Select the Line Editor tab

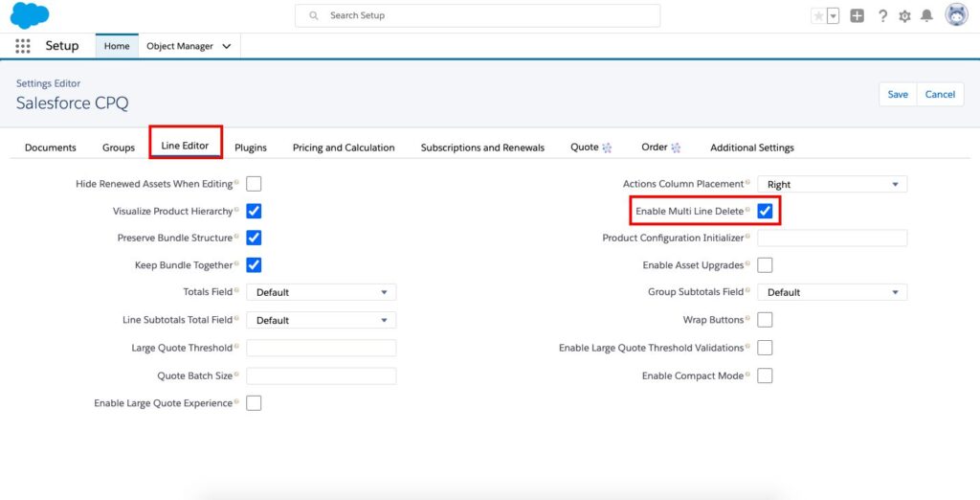point(185,146)
